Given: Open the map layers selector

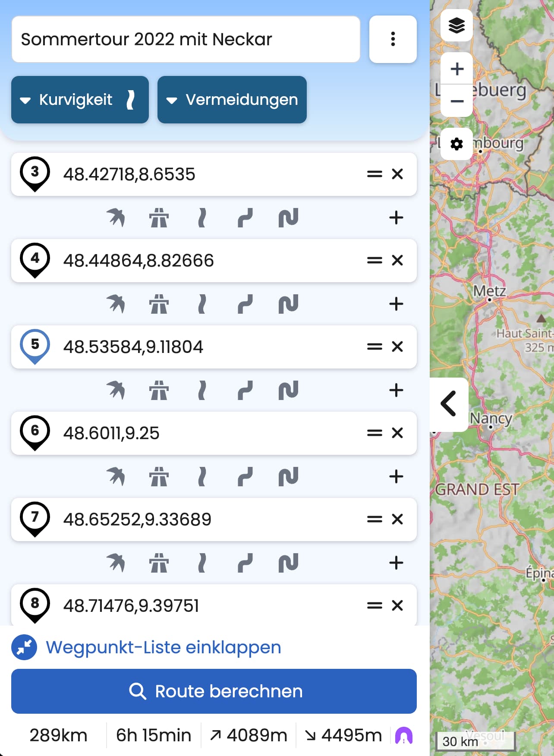Looking at the screenshot, I should click(456, 25).
